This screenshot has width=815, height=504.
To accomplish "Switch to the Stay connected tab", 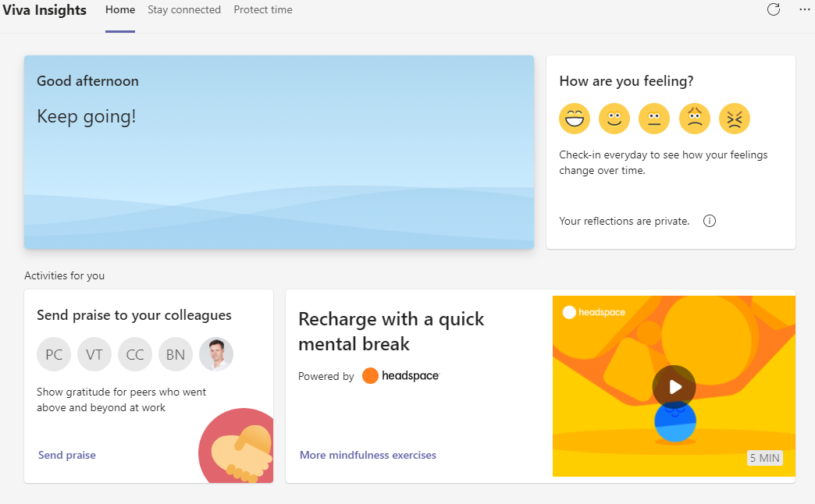I will 184,10.
